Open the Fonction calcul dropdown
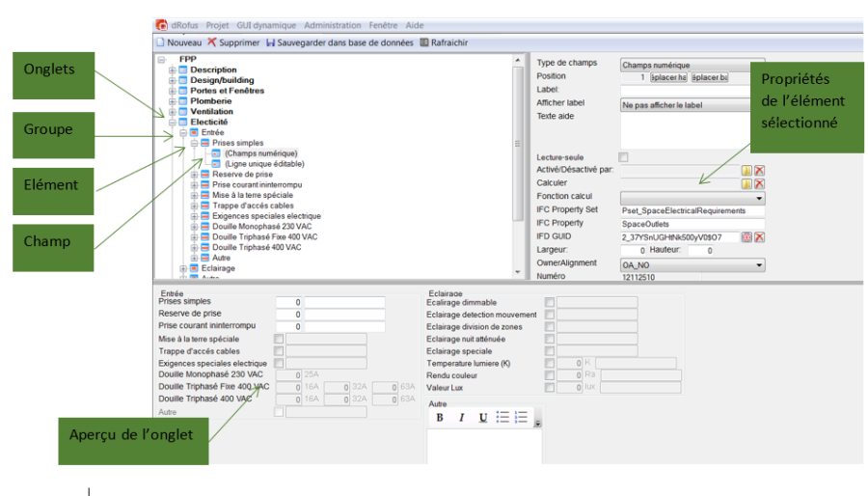The height and width of the screenshot is (496, 868). (759, 197)
